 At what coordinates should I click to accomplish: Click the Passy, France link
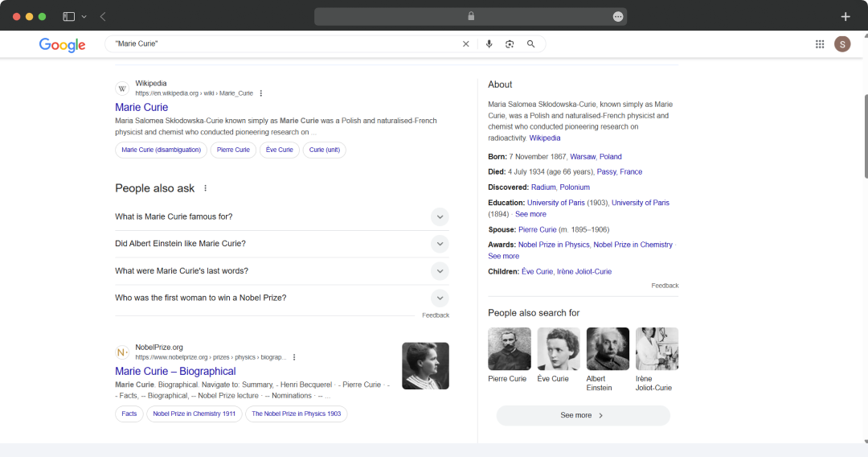click(x=620, y=171)
